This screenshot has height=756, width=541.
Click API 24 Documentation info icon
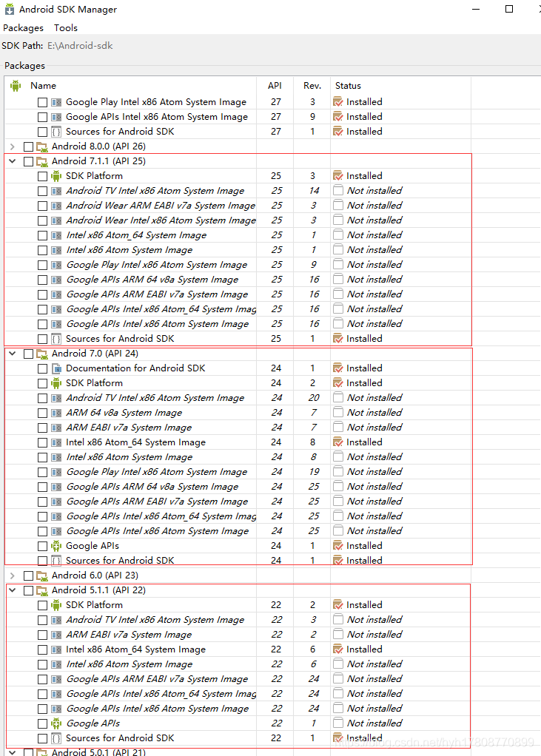click(x=56, y=369)
